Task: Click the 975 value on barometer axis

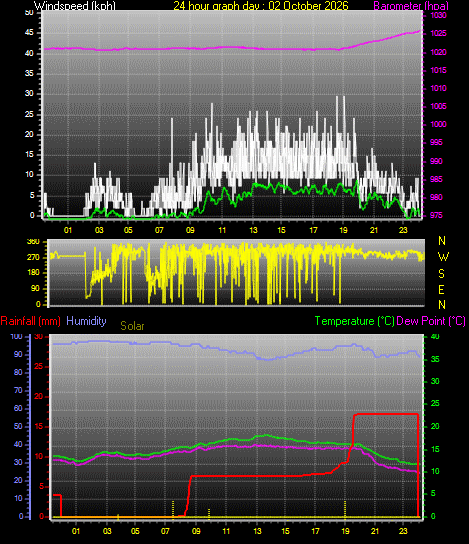Action: click(436, 215)
